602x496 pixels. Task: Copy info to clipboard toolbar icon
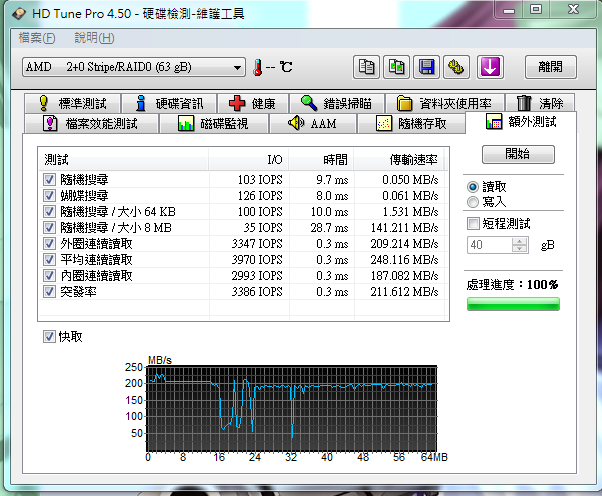click(366, 67)
